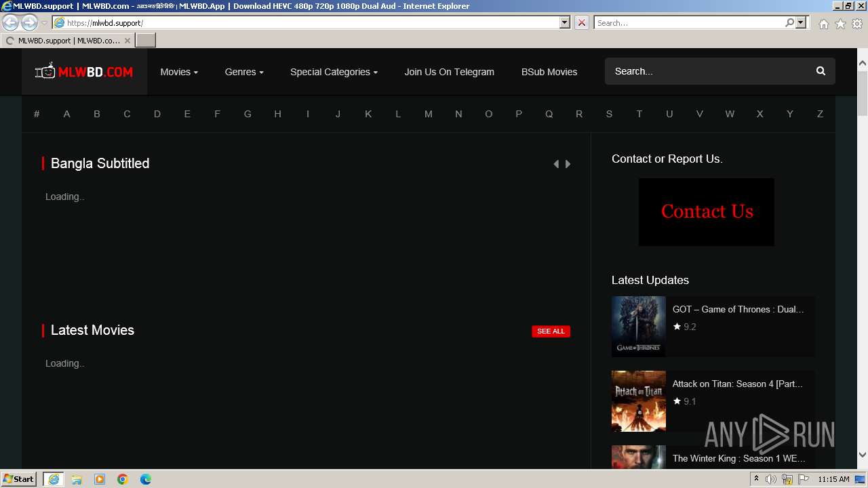Go forward with the browser forward arrow
Image resolution: width=868 pixels, height=488 pixels.
[x=29, y=22]
